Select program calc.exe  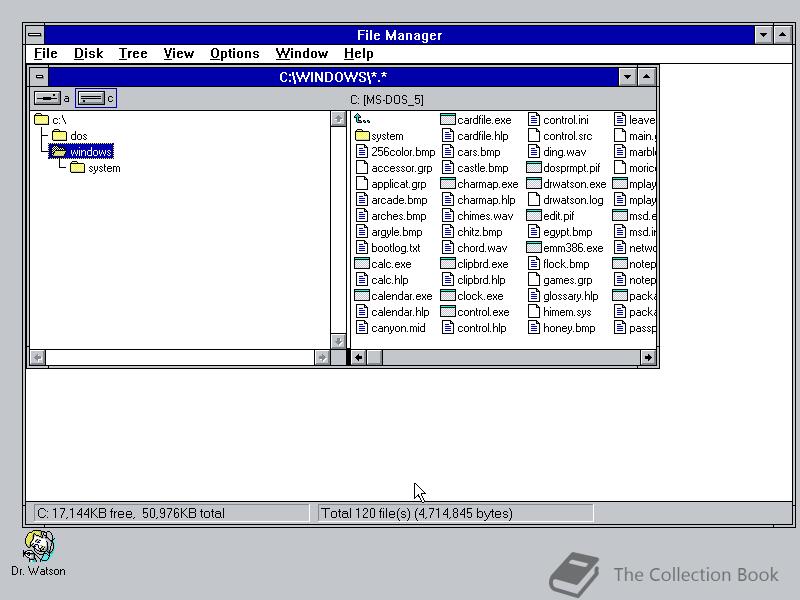(383, 264)
